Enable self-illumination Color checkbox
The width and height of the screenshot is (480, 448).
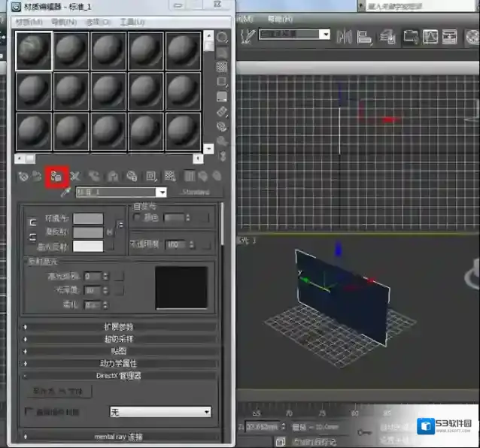click(x=137, y=217)
